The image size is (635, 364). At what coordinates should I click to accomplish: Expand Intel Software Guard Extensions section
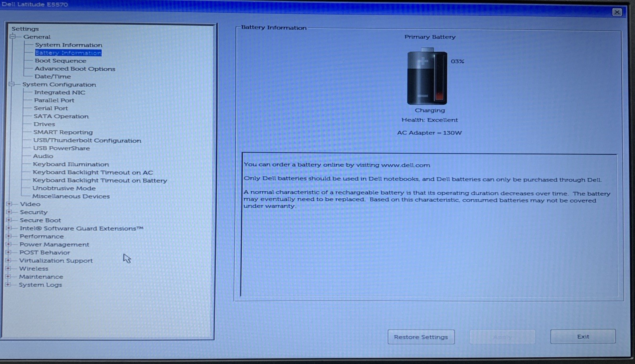(x=9, y=228)
